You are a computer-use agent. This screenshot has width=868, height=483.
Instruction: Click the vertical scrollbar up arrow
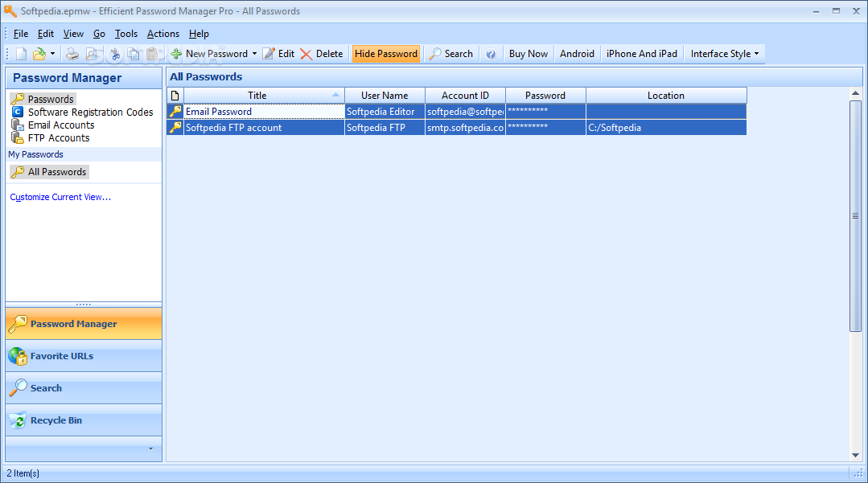(855, 93)
